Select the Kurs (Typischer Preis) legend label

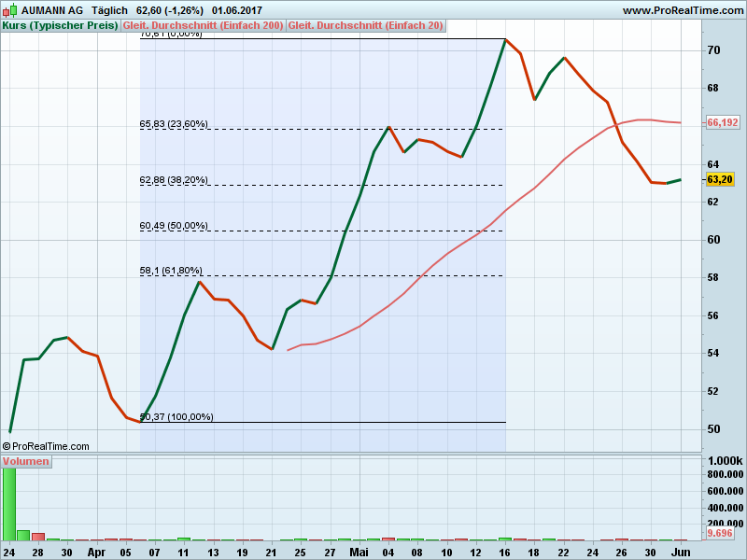pos(61,25)
